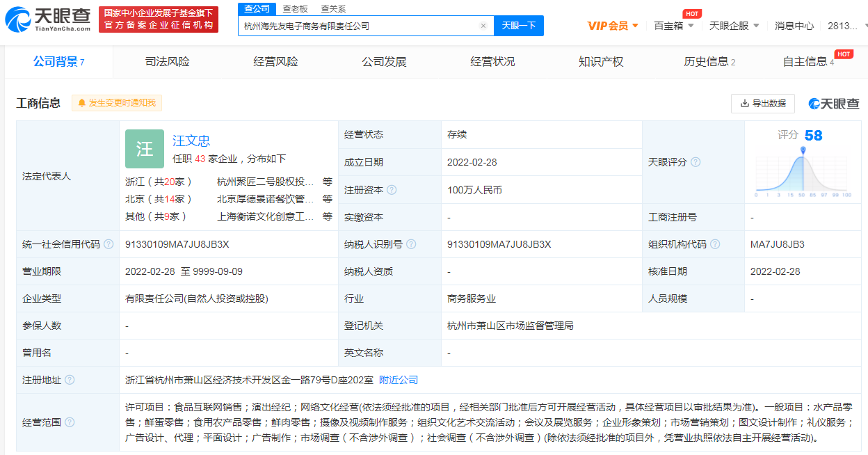
Task: Click the help icon beside 组织机构代码
Action: click(715, 244)
